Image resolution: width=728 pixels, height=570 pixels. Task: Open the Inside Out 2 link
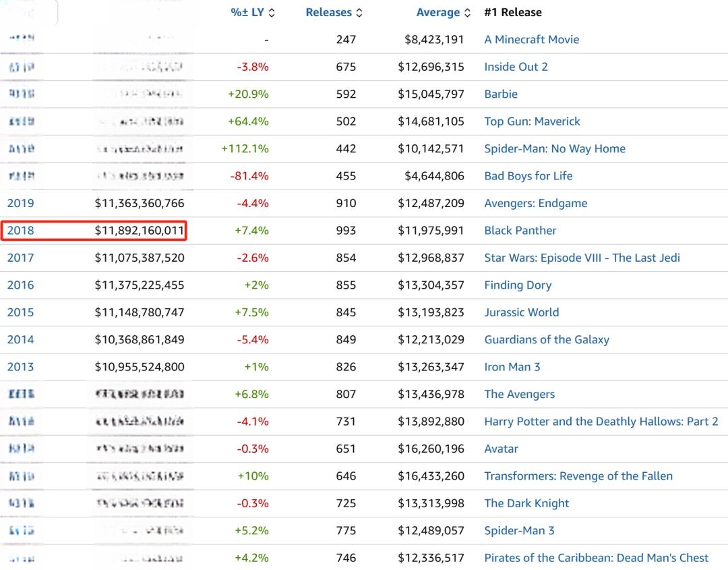[516, 67]
